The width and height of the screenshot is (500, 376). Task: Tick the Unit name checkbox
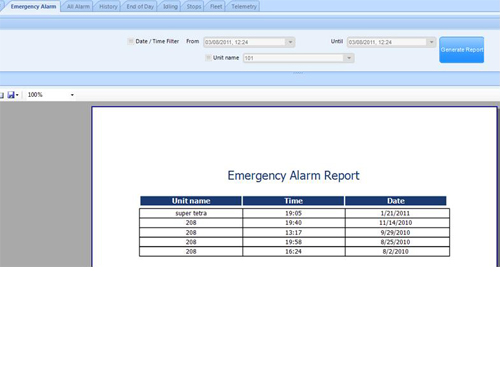[x=208, y=58]
